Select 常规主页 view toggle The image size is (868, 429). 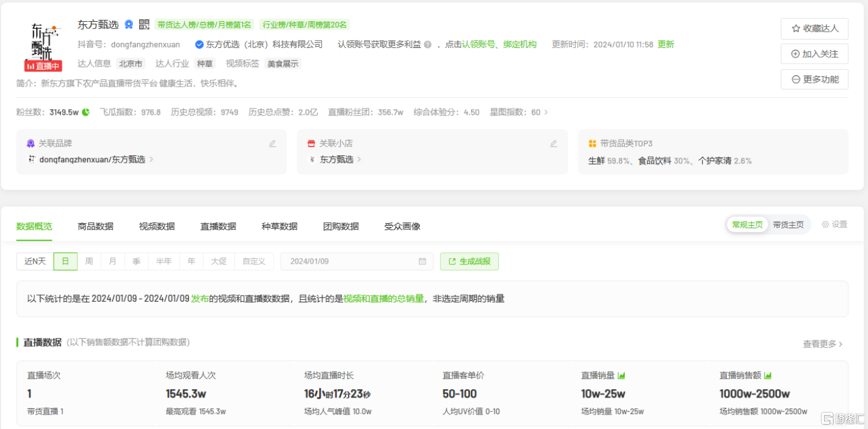pos(747,224)
